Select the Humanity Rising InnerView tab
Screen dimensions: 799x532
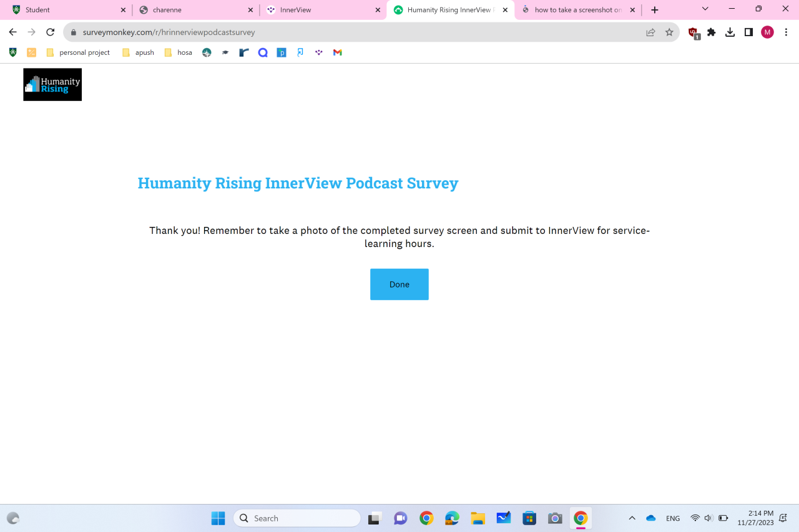(449, 10)
